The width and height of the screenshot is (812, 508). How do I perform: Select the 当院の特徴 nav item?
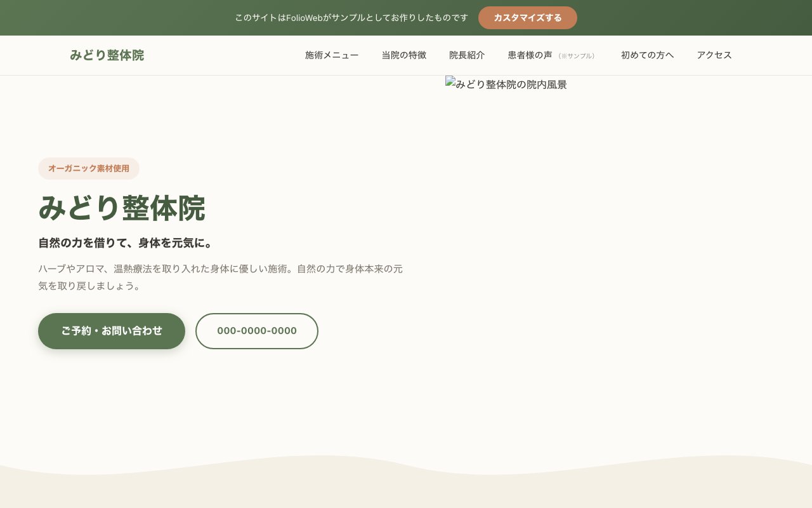pyautogui.click(x=403, y=55)
